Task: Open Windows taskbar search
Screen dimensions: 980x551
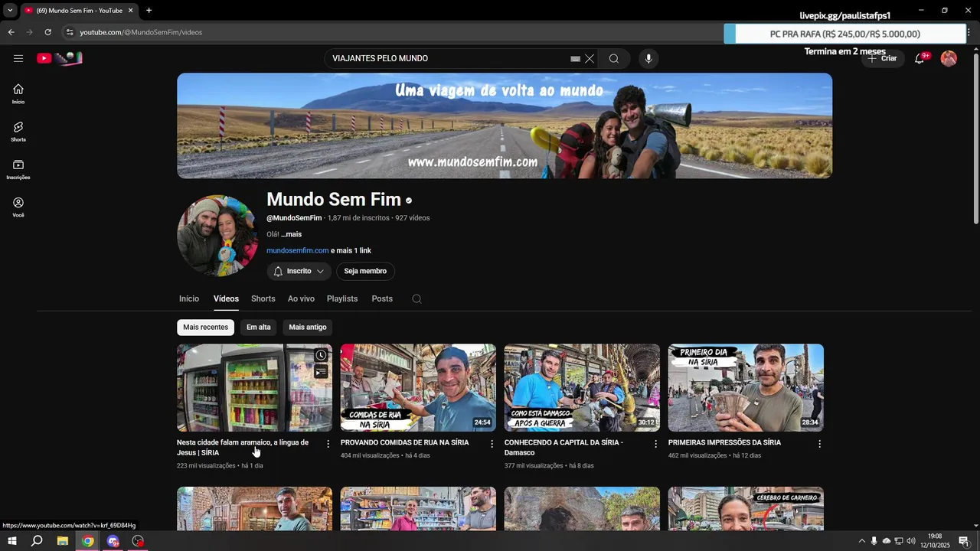Action: 37,541
